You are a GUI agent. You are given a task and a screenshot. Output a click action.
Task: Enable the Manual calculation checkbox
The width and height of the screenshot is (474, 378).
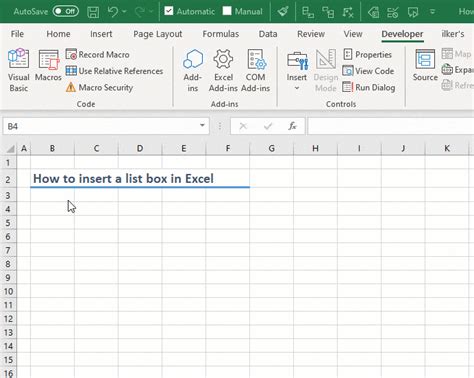click(227, 11)
